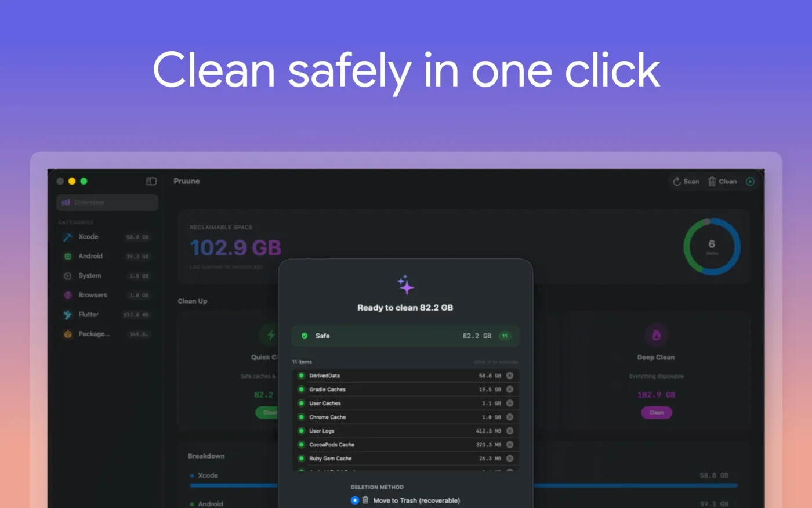This screenshot has height=508, width=812.
Task: Select the Android category label
Action: (90, 256)
